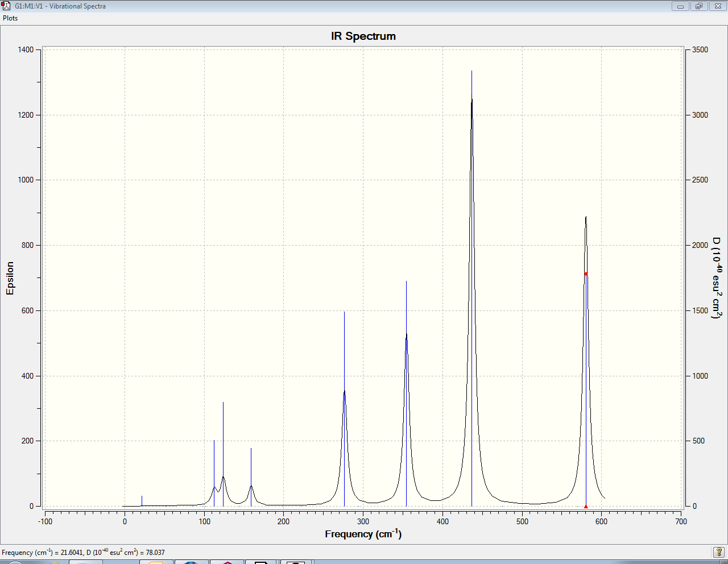Click the '-100' tick on the frequency axis
The height and width of the screenshot is (564, 728).
tap(45, 521)
